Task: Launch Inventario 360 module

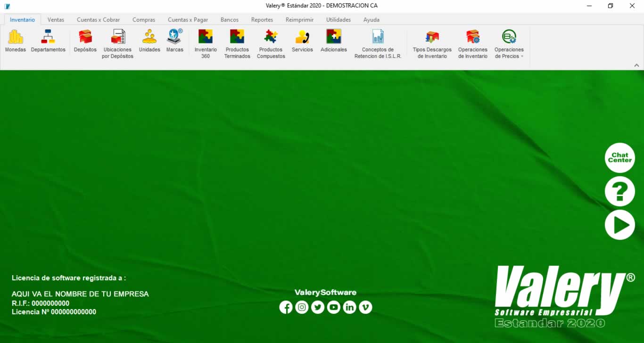Action: tap(206, 38)
